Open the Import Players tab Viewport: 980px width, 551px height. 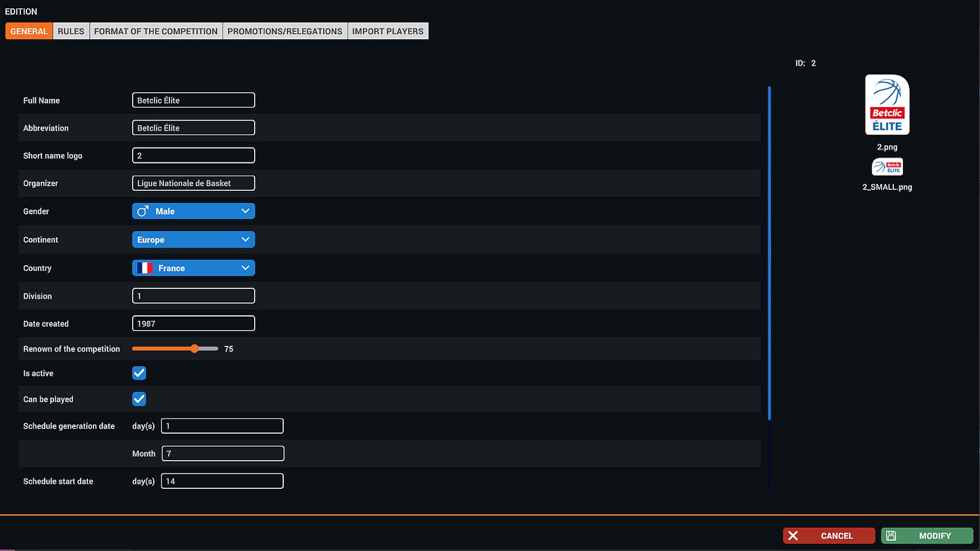(x=387, y=31)
